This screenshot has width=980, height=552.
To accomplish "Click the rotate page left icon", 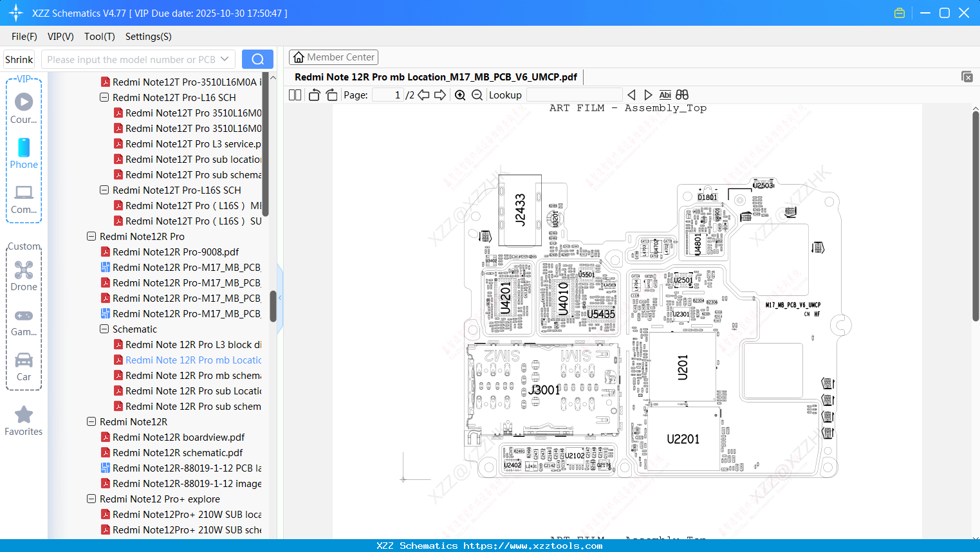I will click(x=313, y=95).
